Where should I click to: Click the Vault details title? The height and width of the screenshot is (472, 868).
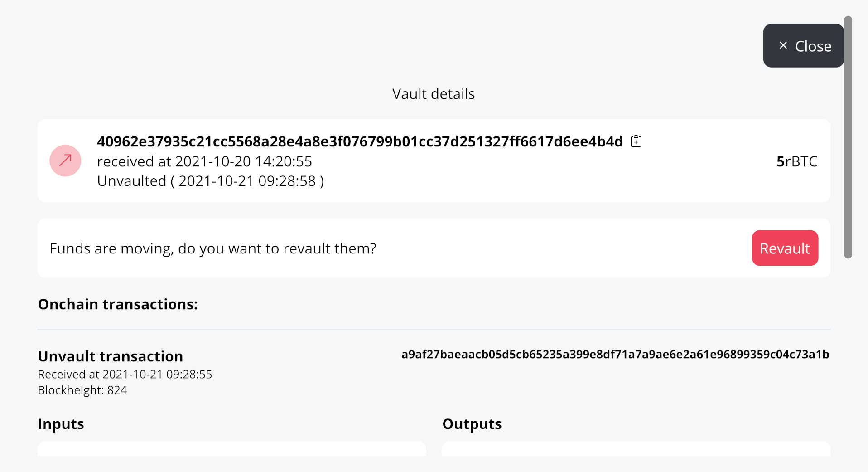[x=434, y=94]
